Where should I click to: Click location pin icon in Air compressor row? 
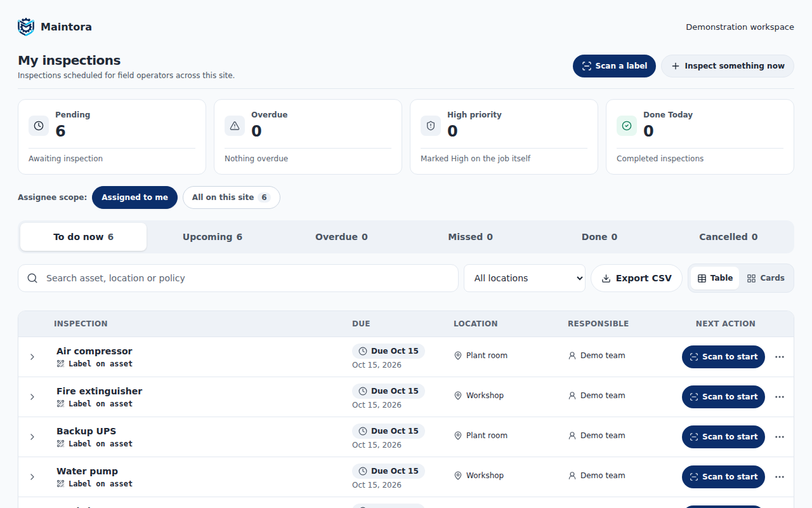tap(458, 356)
